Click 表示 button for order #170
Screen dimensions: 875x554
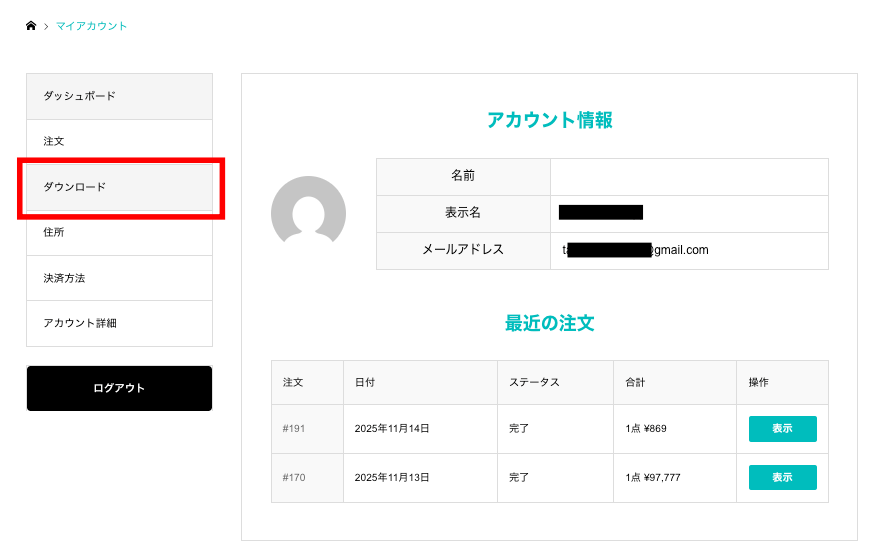(782, 478)
